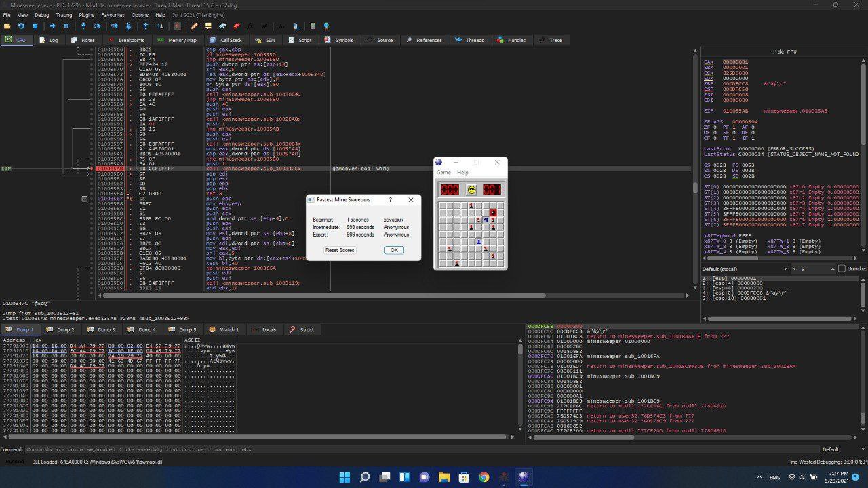
Task: Click the Patches pencil toolbar icon
Action: [x=194, y=26]
